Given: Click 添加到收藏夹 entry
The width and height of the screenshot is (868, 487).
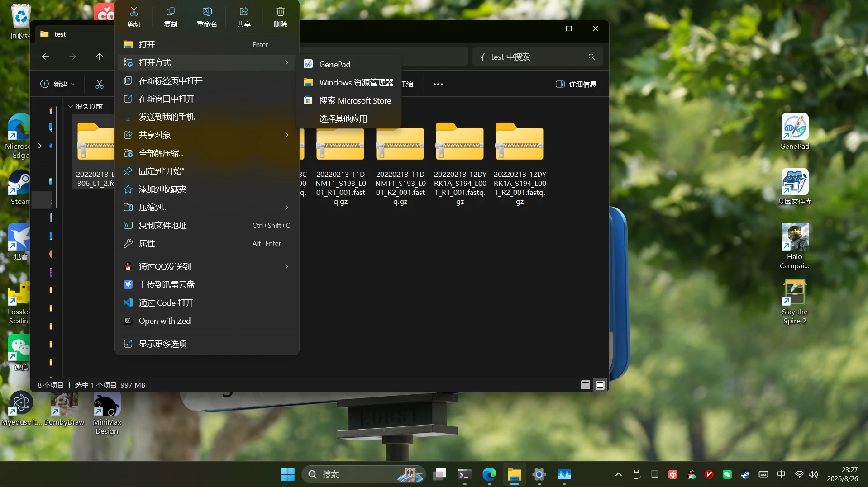Looking at the screenshot, I should [x=207, y=189].
